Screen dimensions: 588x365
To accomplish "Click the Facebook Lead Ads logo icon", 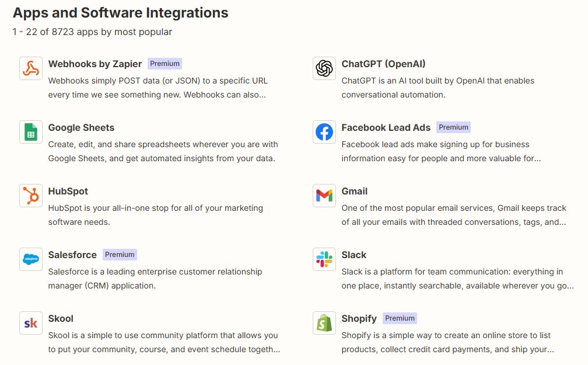I will coord(324,132).
